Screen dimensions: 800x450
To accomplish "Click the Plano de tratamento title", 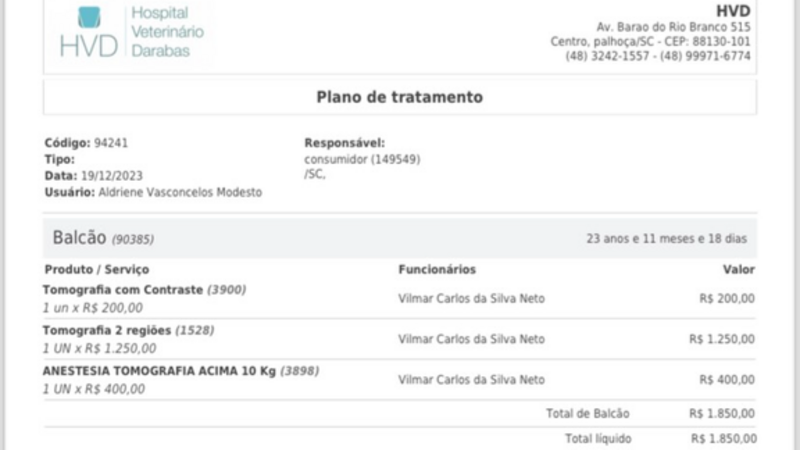I will (399, 97).
